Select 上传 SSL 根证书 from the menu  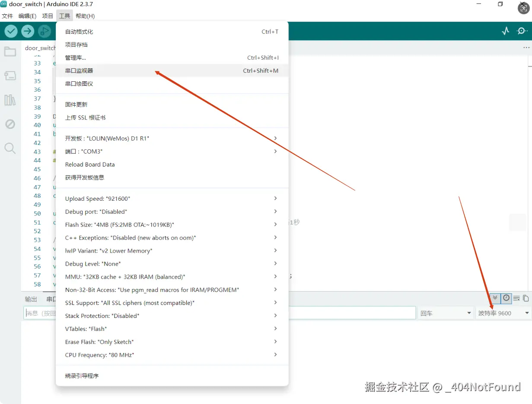coord(172,117)
